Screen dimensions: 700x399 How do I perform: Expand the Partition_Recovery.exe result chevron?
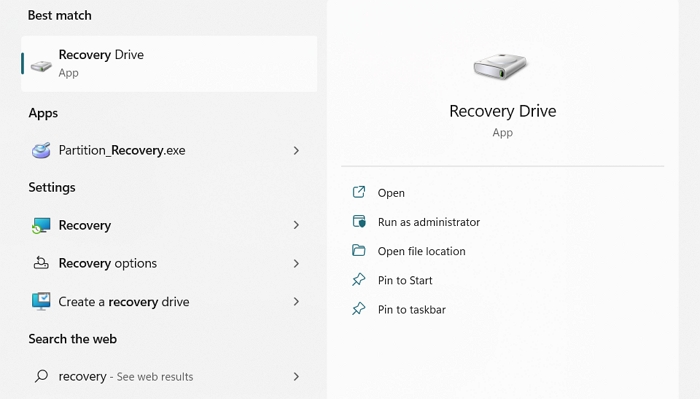296,150
